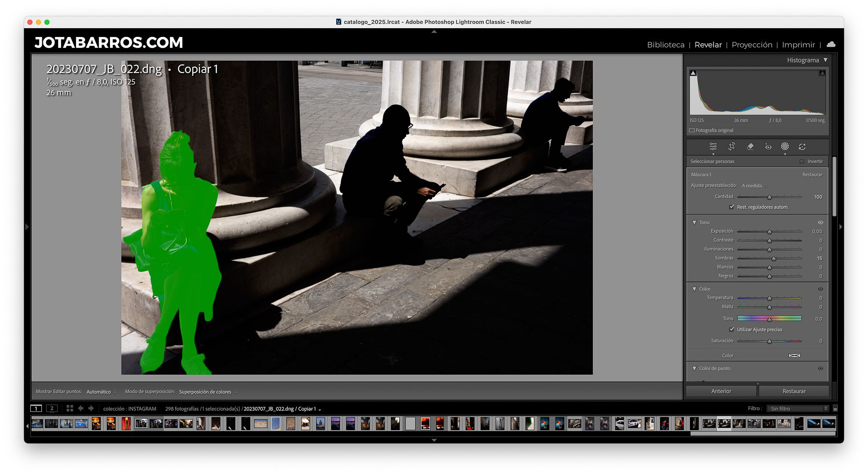
Task: Select the healing eraser tool
Action: 750,147
